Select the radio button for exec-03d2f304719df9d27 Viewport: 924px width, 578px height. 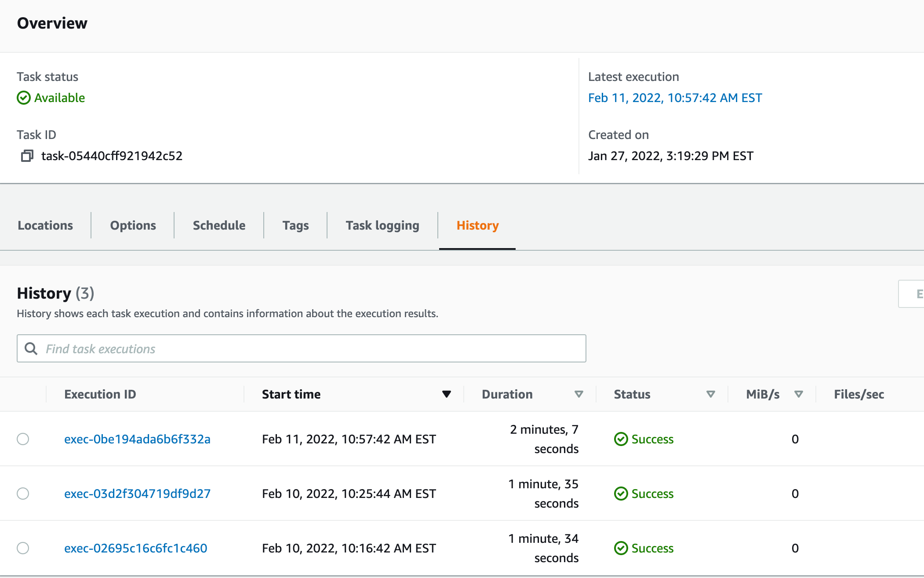23,494
